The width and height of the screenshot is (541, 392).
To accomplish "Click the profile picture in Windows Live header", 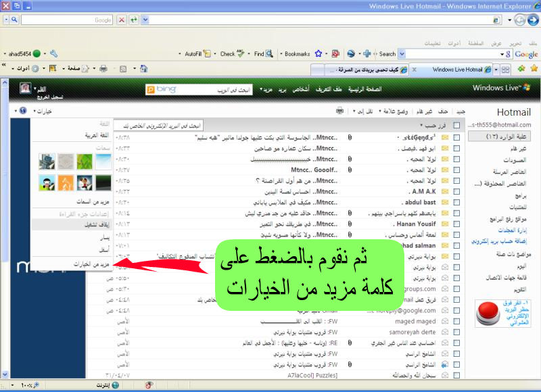I will pos(25,89).
